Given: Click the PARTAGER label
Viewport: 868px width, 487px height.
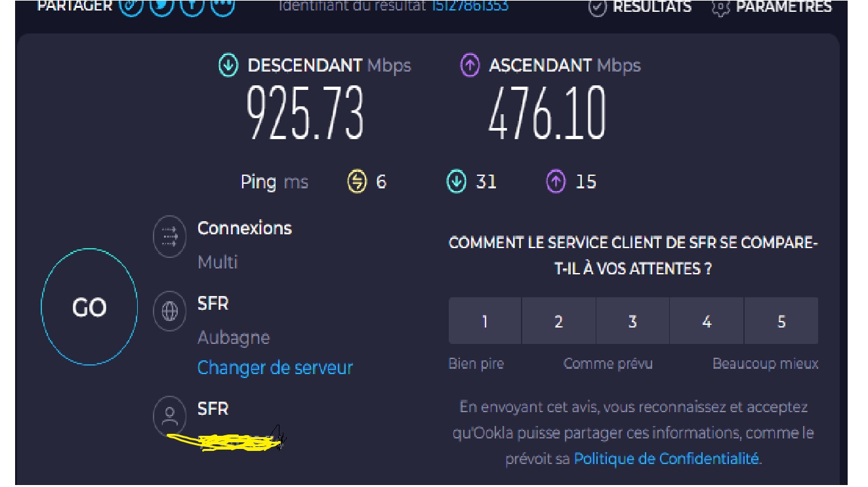Looking at the screenshot, I should tap(74, 7).
